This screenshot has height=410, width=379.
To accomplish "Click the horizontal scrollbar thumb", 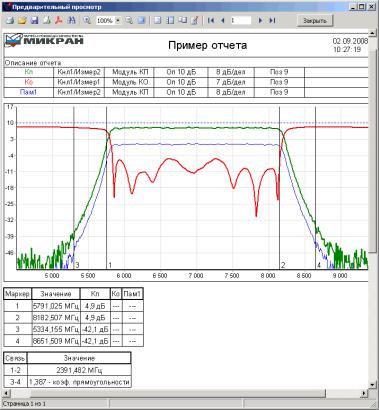I will point(178,393).
